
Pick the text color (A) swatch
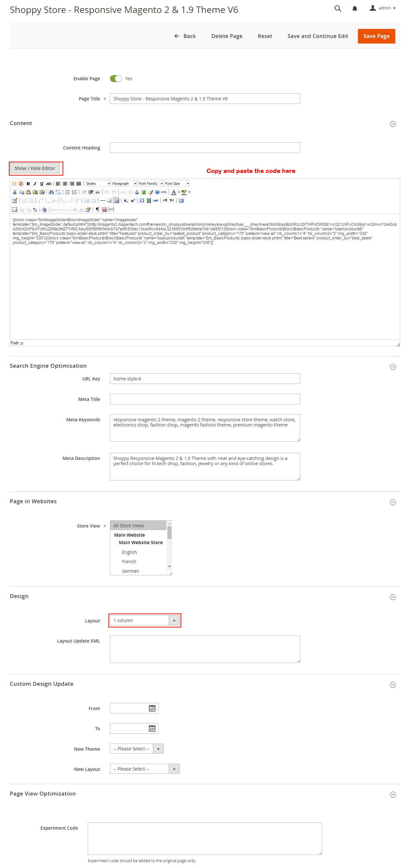174,192
